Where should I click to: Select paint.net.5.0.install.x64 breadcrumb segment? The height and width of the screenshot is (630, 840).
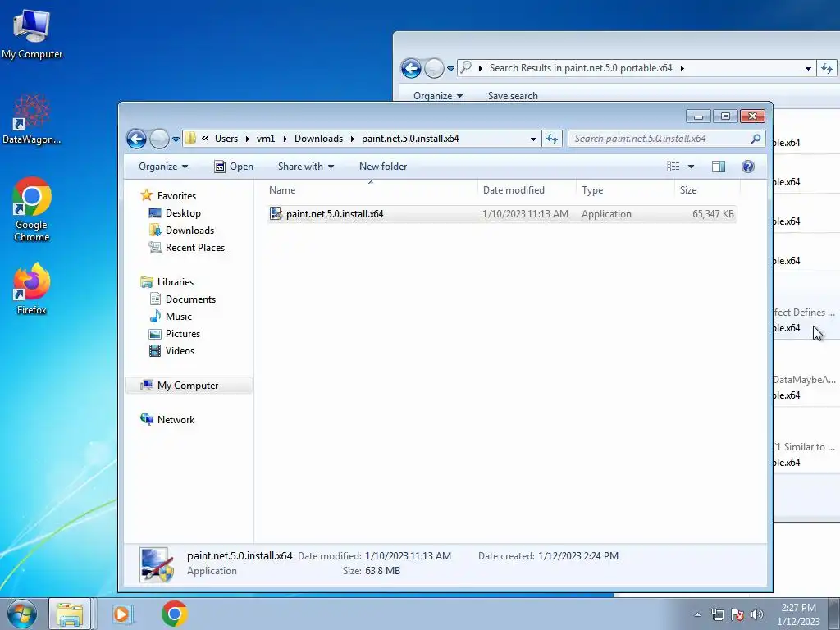tap(410, 138)
